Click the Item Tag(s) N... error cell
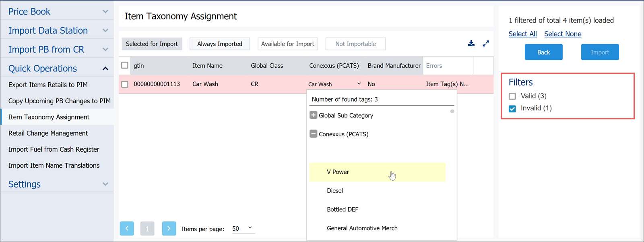This screenshot has height=242, width=644. pos(447,84)
